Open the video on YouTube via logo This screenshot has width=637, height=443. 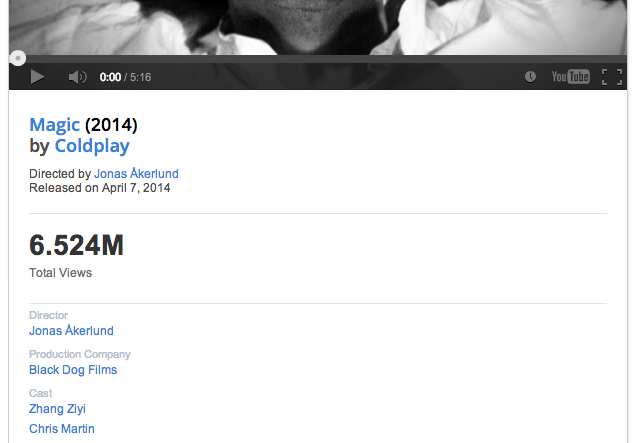click(570, 76)
